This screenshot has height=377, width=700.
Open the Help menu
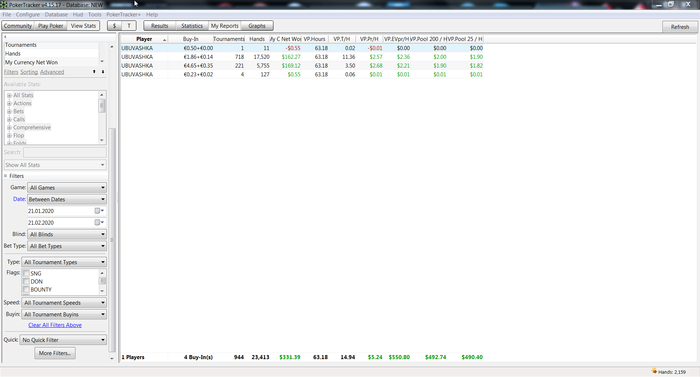(152, 15)
